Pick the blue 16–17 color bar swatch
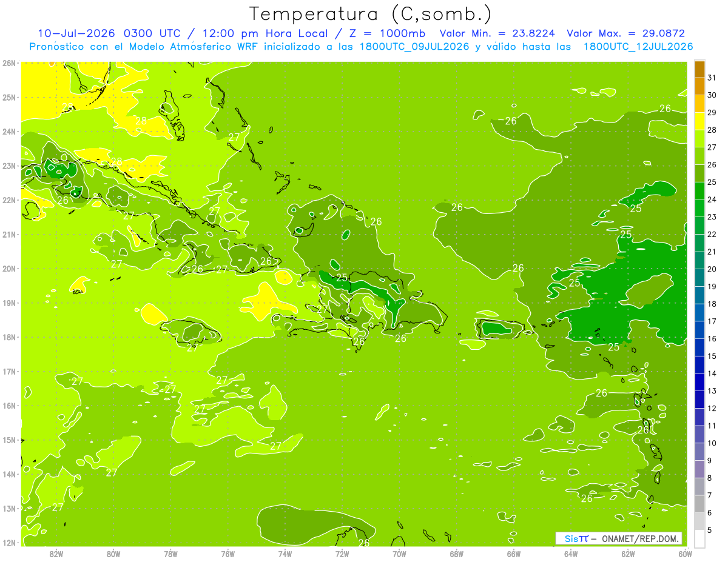This screenshot has width=728, height=562. point(699,330)
